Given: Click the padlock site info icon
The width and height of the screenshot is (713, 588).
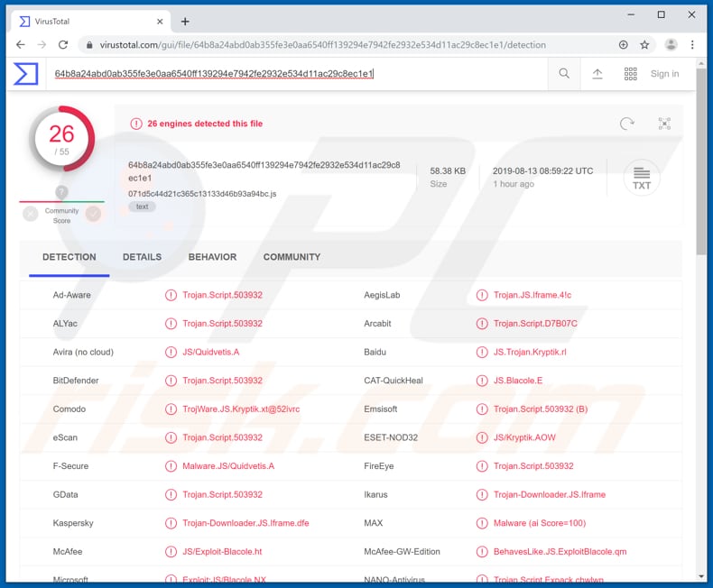Looking at the screenshot, I should pyautogui.click(x=89, y=44).
